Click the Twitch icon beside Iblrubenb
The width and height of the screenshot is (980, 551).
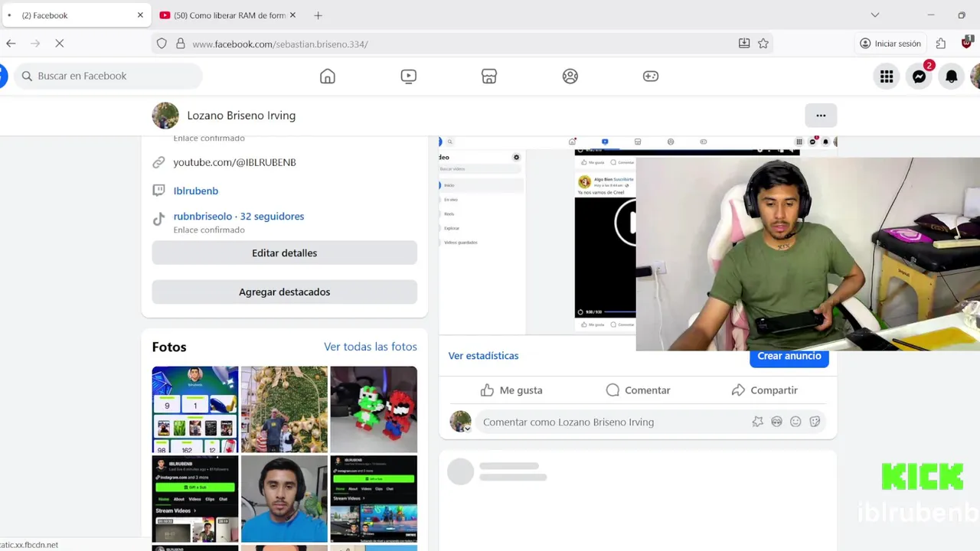pos(158,191)
